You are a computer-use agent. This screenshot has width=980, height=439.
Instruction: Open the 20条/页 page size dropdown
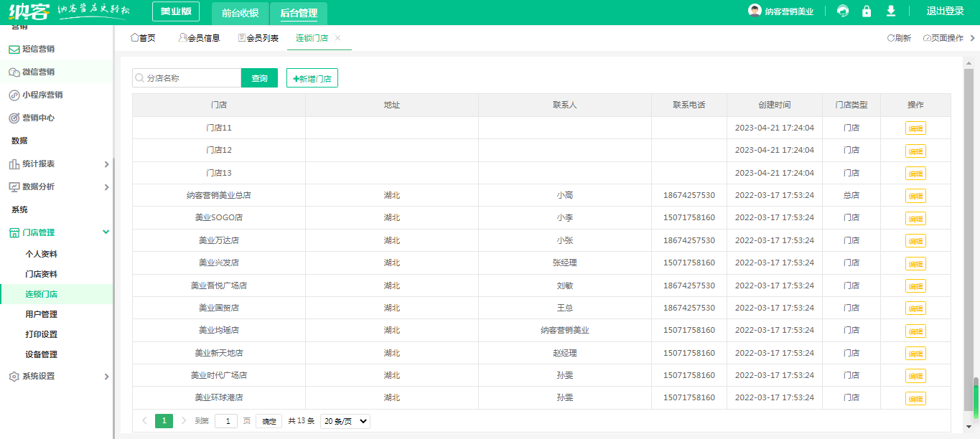point(345,421)
